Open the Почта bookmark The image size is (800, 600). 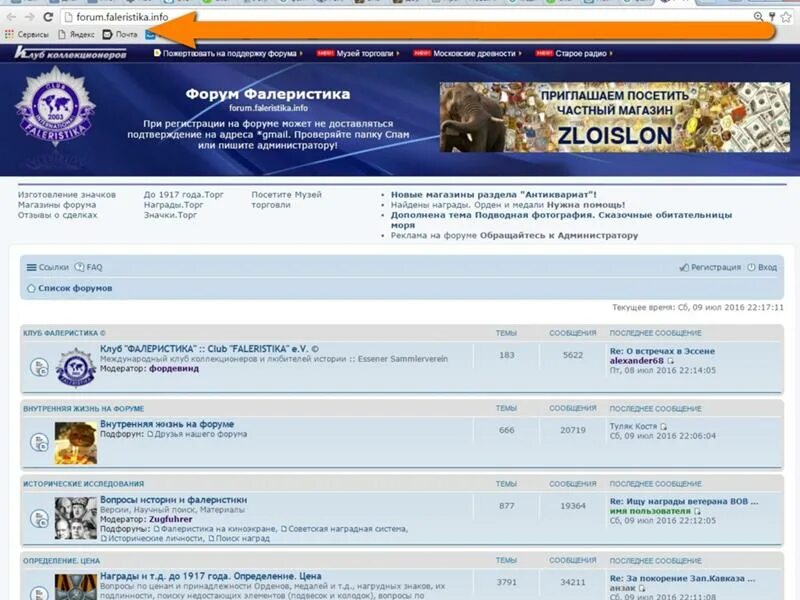[x=120, y=34]
